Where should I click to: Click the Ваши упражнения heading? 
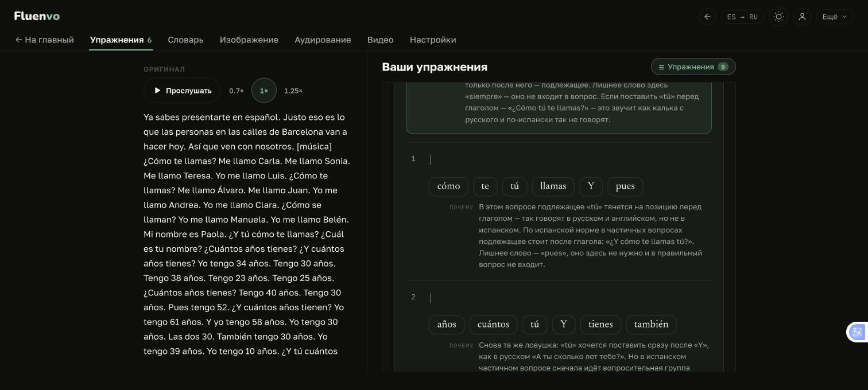pyautogui.click(x=435, y=67)
